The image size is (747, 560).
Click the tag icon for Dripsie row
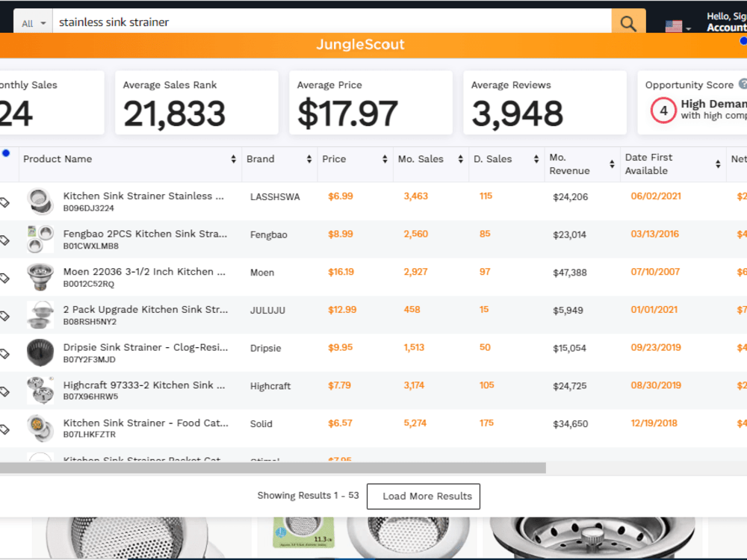(x=4, y=354)
